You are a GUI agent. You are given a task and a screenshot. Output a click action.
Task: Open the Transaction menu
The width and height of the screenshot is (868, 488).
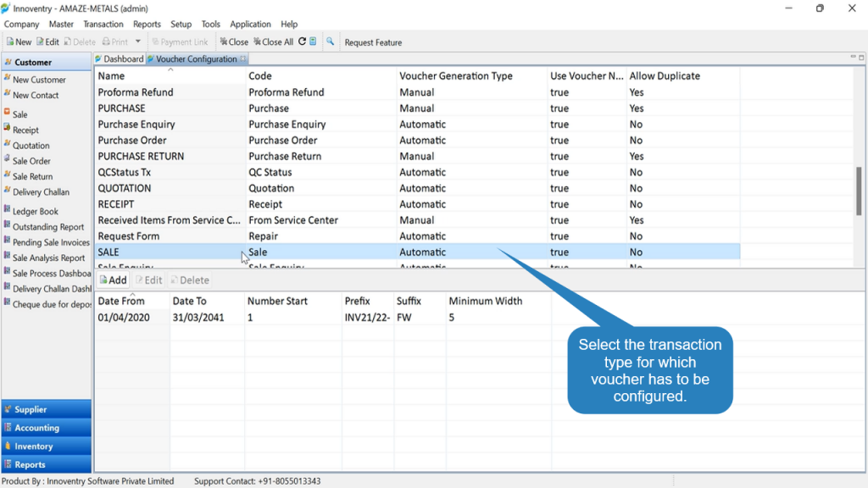click(103, 25)
